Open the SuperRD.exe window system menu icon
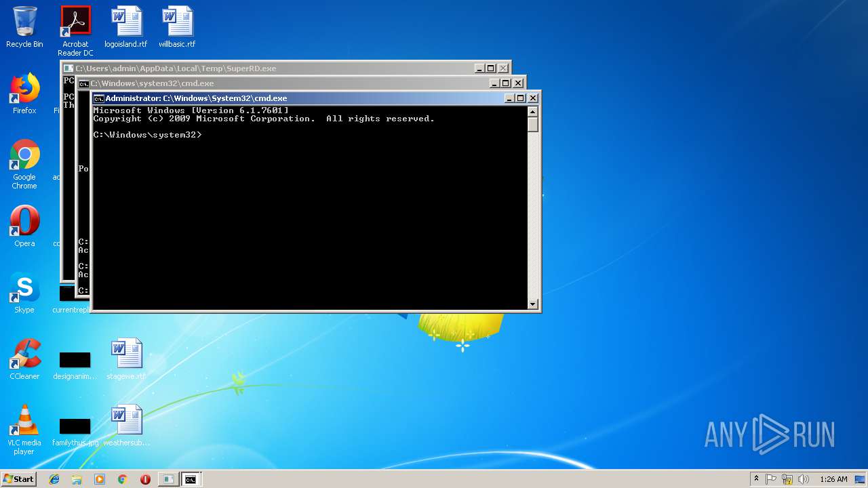868x488 pixels. [68, 68]
